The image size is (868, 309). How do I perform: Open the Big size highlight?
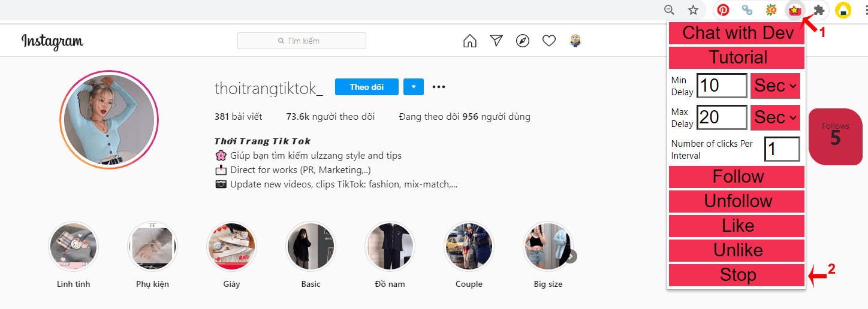click(x=548, y=247)
